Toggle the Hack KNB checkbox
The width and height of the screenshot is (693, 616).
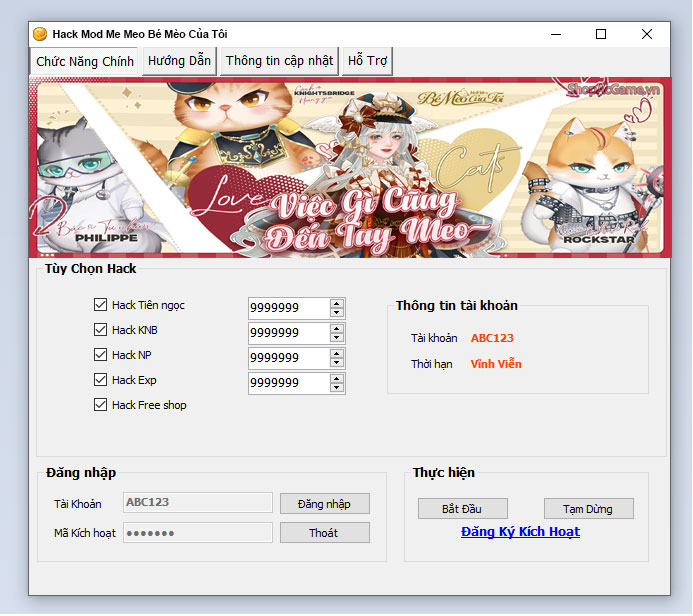[100, 330]
